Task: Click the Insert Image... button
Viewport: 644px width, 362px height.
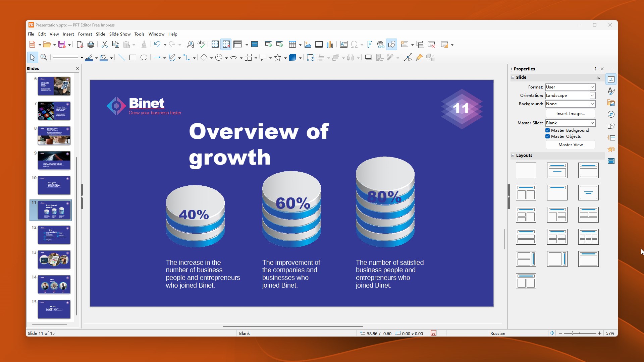Action: [570, 114]
